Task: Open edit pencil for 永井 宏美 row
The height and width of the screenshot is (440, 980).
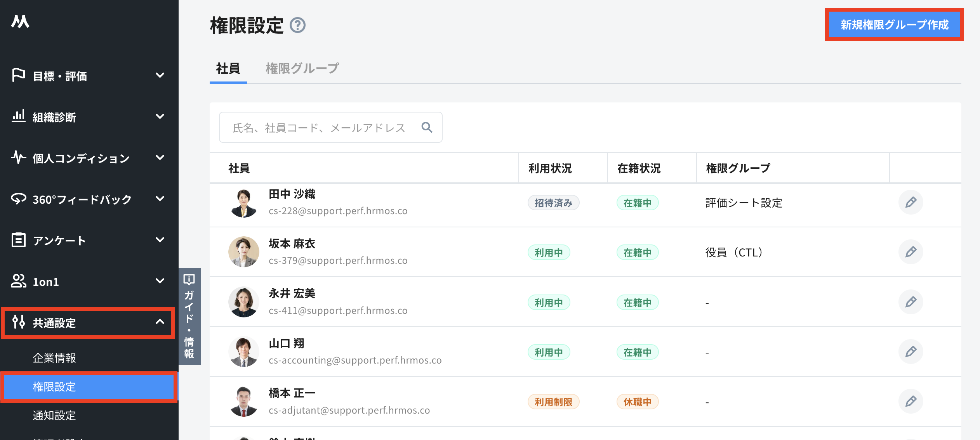Action: click(910, 302)
